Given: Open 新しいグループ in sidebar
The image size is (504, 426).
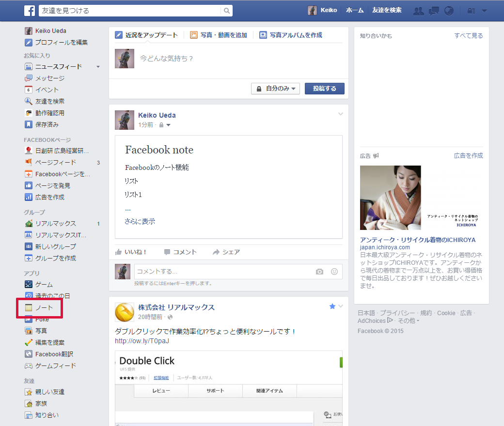Looking at the screenshot, I should pos(50,246).
